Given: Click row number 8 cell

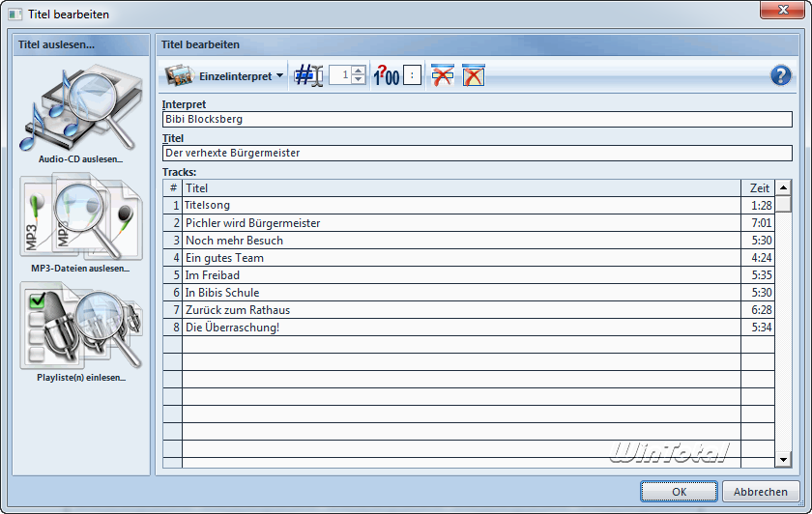Looking at the screenshot, I should click(x=172, y=328).
